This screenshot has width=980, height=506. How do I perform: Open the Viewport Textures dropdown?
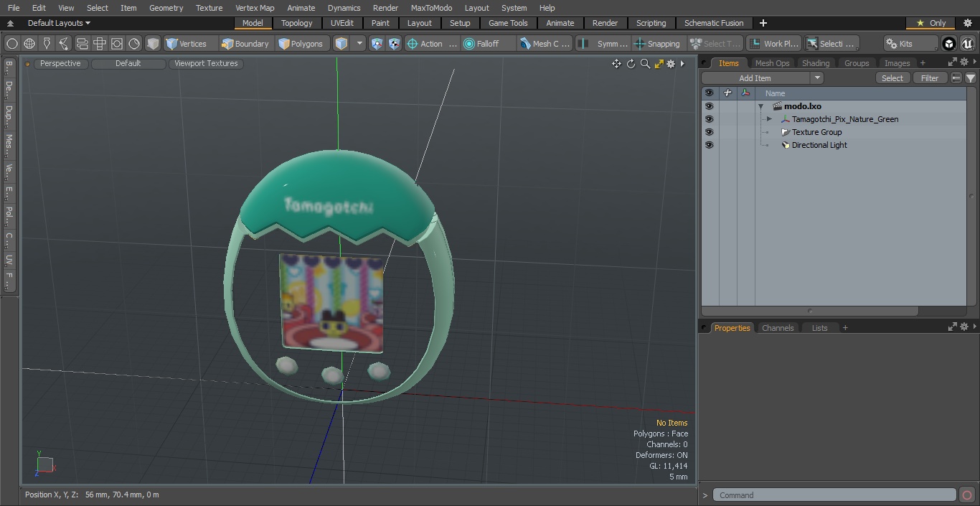pos(206,64)
